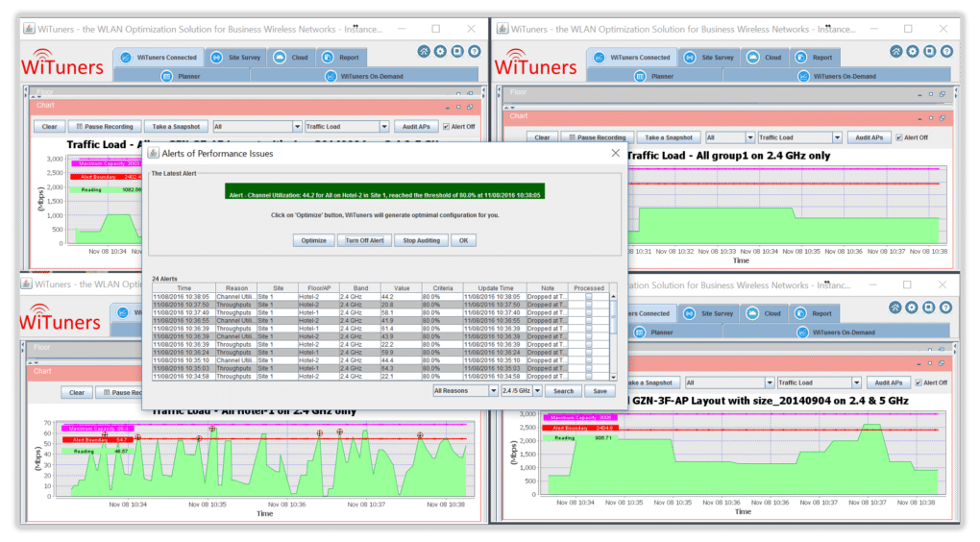
Task: Maximize the Floor panel in top-right window
Action: (x=931, y=94)
